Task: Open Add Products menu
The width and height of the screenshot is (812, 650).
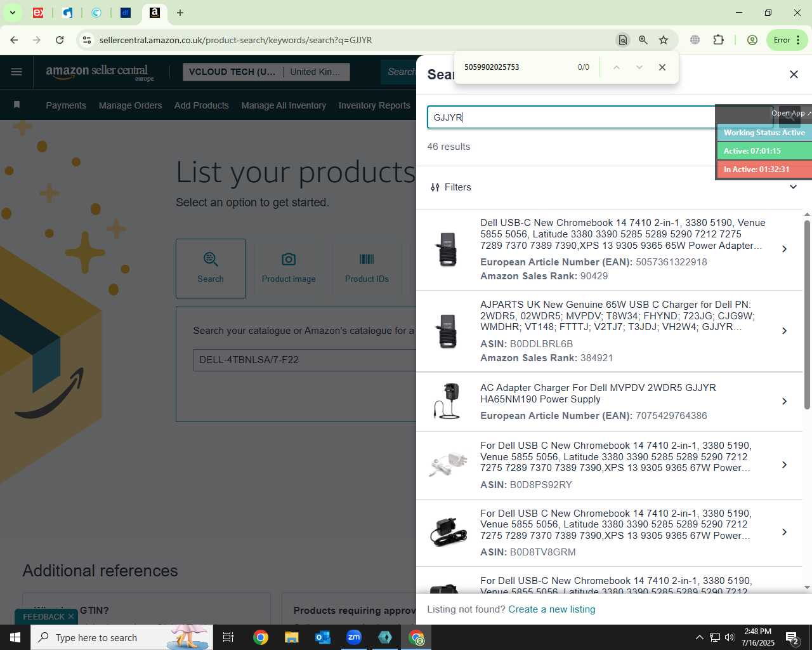Action: tap(202, 105)
